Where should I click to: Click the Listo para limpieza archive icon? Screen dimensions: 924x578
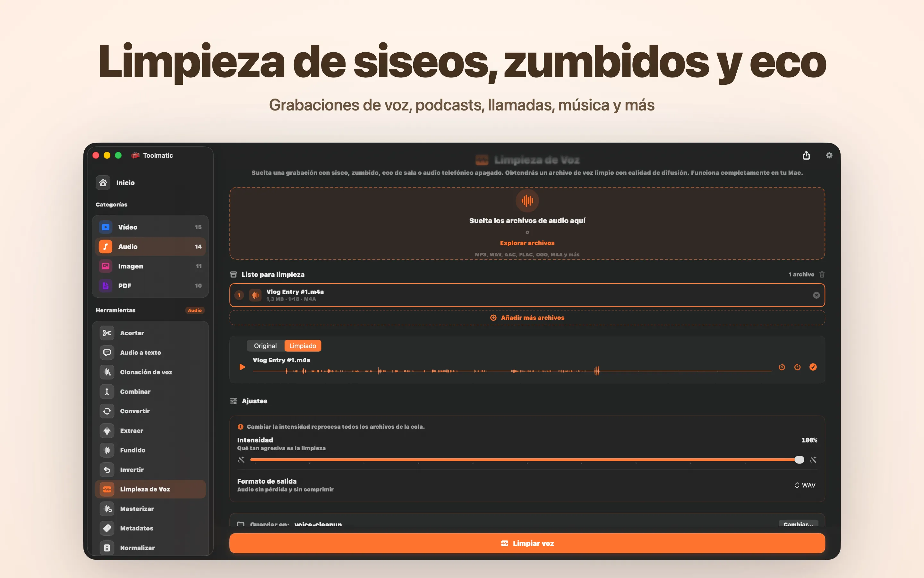point(233,275)
